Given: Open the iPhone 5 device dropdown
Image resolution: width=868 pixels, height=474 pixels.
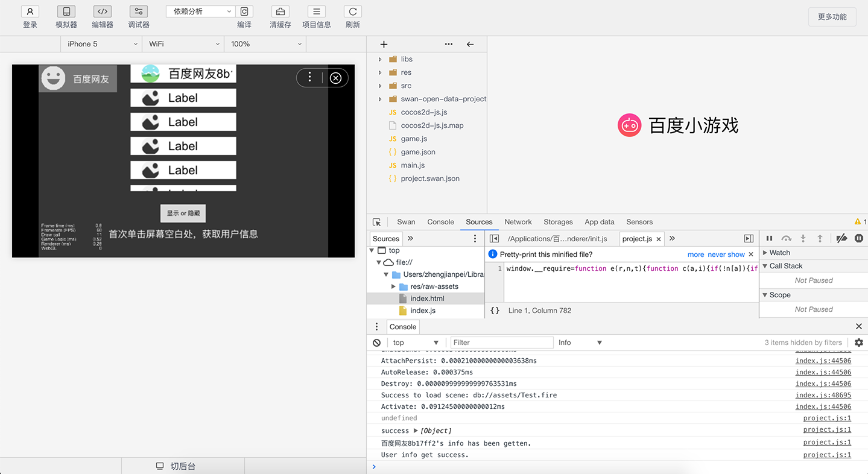Looking at the screenshot, I should tap(101, 44).
